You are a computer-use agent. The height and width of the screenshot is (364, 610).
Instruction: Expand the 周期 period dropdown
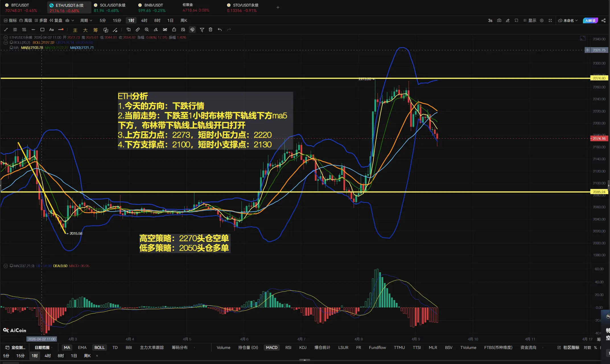coord(86,20)
